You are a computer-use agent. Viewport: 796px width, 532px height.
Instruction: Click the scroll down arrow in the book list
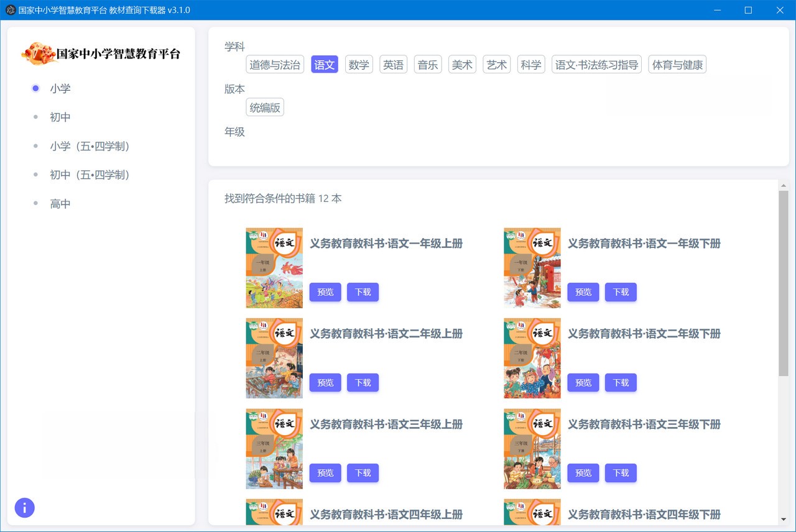[783, 519]
